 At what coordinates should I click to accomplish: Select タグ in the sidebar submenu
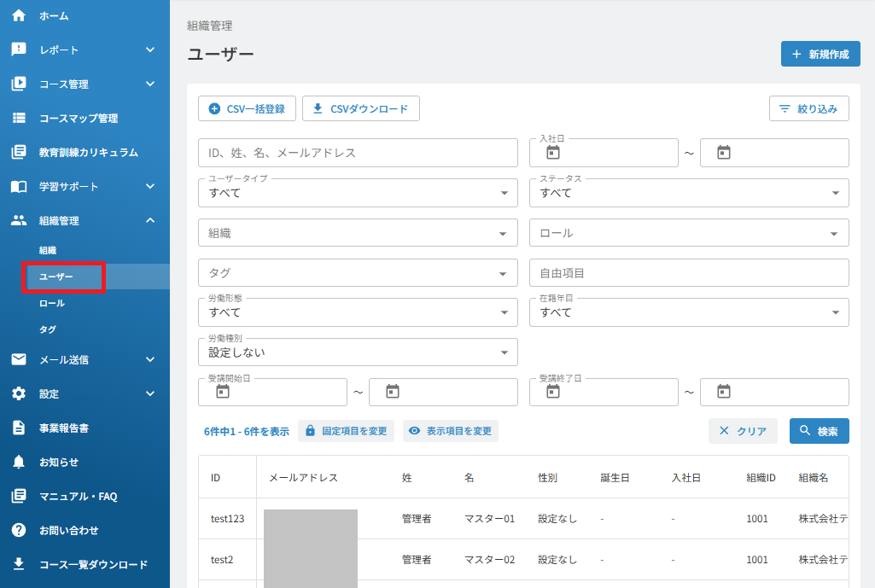pos(48,329)
